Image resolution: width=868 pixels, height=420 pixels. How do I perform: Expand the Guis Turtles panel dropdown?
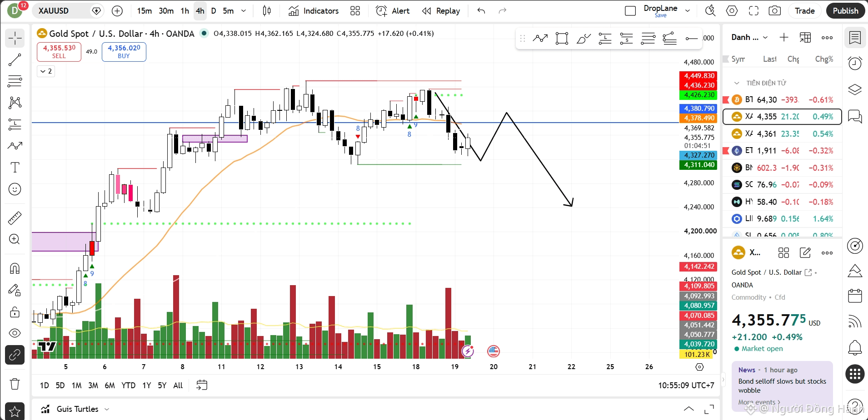tap(107, 409)
